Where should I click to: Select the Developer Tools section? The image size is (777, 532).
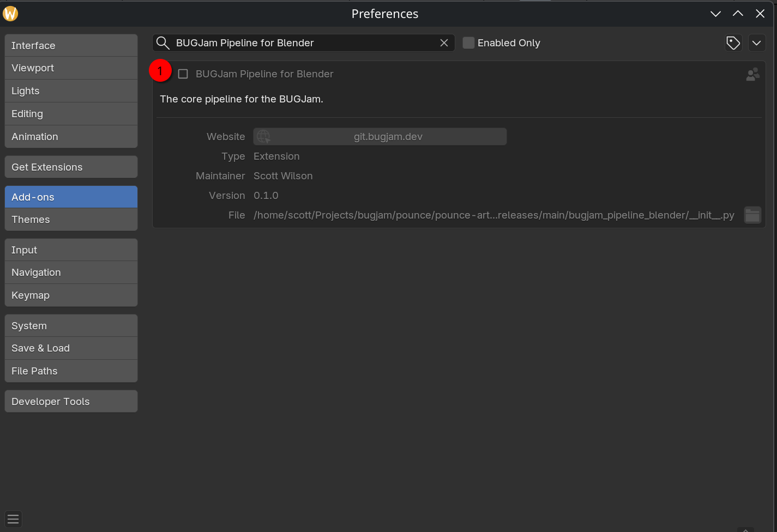point(71,402)
